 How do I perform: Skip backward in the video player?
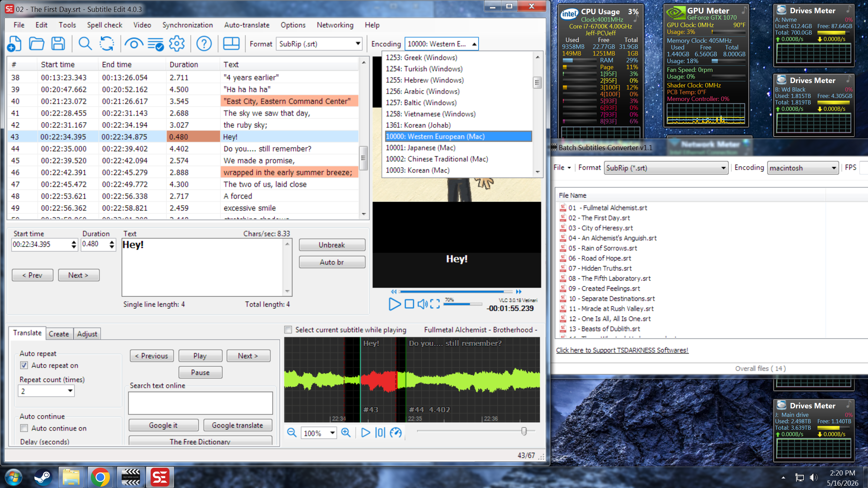(x=394, y=291)
